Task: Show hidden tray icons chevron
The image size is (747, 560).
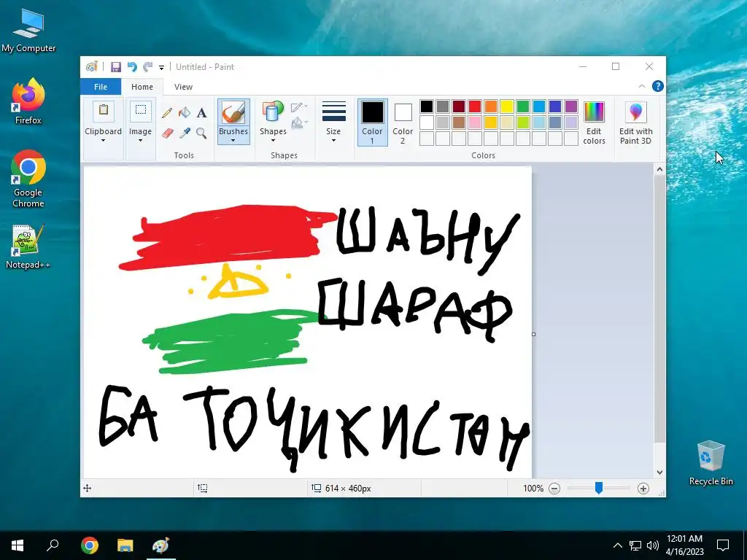Action: [617, 545]
